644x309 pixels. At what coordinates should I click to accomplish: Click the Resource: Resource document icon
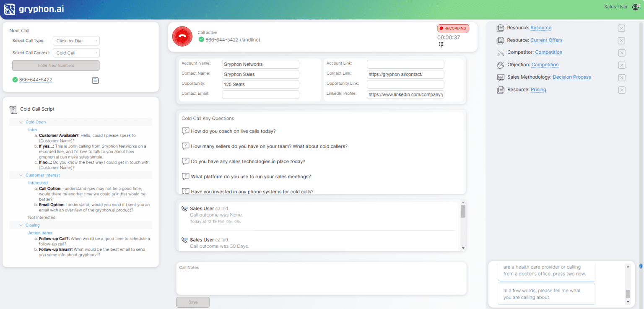coord(500,28)
